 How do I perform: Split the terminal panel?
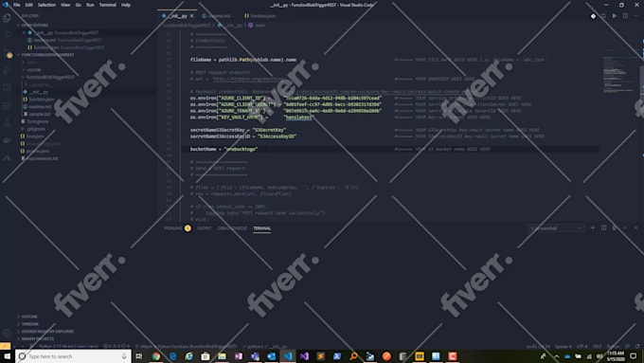point(603,227)
